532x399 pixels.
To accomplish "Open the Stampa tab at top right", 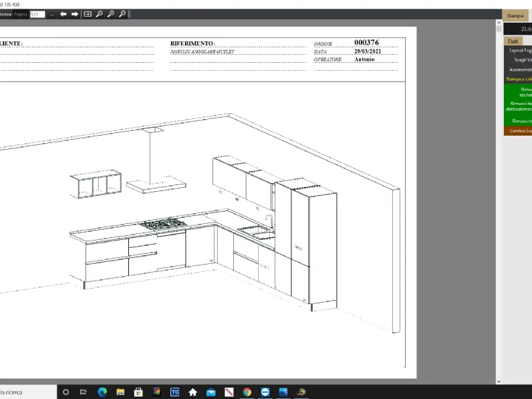I will [515, 15].
